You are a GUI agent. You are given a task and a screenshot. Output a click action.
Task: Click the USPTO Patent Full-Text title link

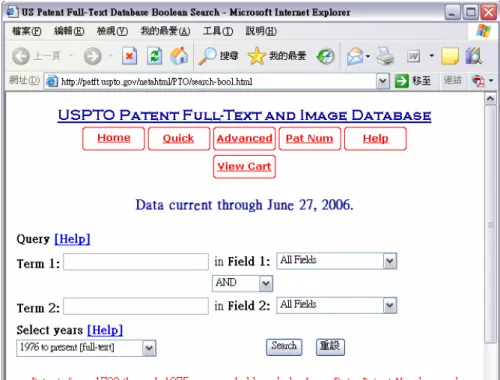(x=244, y=115)
